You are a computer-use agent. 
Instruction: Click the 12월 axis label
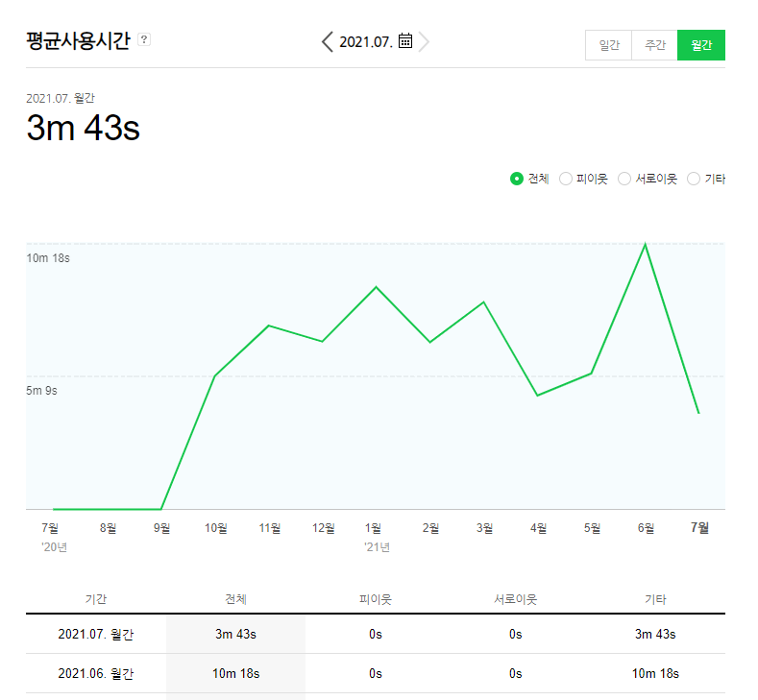(324, 528)
